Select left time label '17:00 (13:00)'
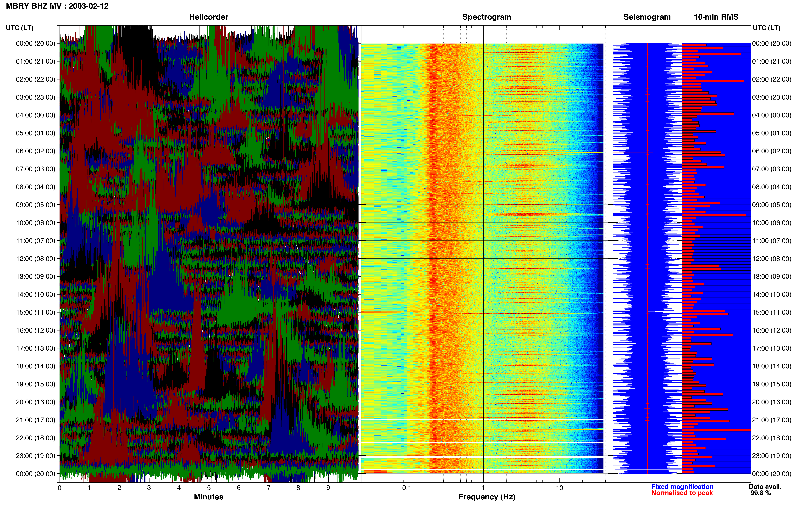Image resolution: width=812 pixels, height=508 pixels. 35,348
